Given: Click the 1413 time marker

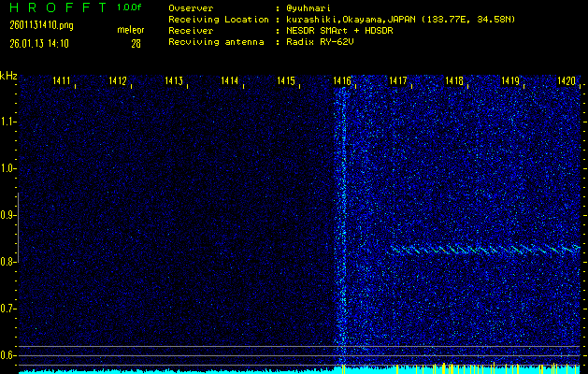Looking at the screenshot, I should coord(174,80).
